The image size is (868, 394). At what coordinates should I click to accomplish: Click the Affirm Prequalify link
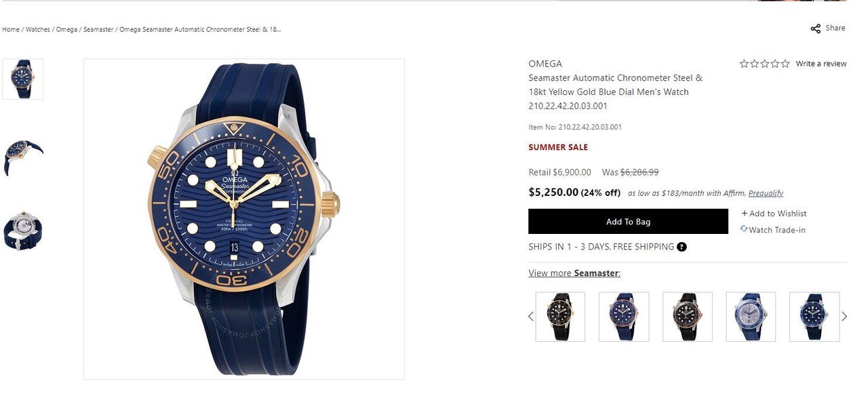(766, 193)
